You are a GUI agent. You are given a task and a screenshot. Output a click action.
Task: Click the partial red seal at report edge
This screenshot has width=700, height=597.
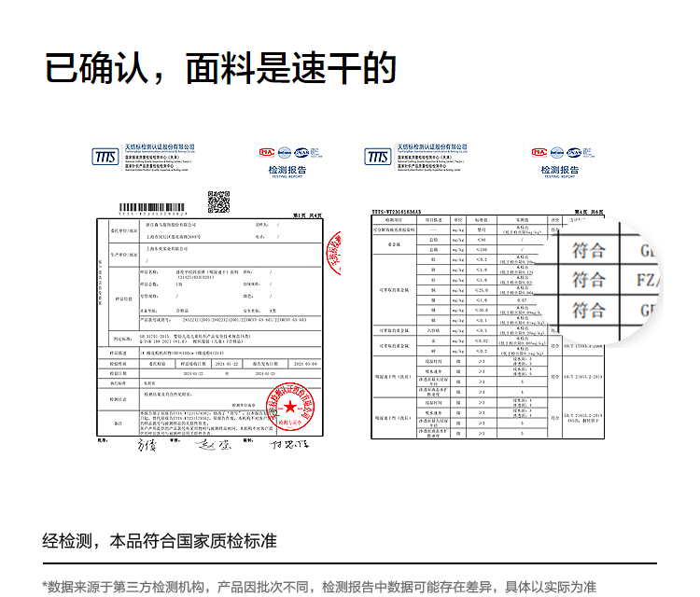[x=334, y=253]
